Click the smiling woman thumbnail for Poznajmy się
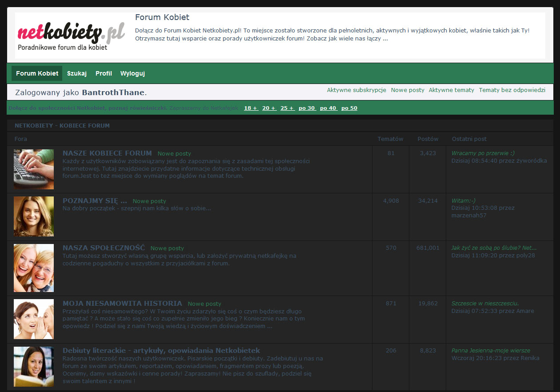 point(34,216)
